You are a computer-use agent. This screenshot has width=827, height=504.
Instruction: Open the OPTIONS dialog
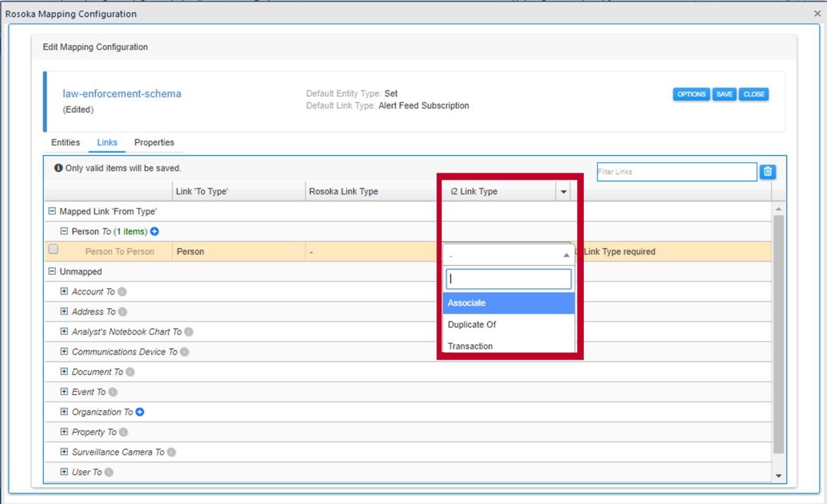(x=692, y=93)
